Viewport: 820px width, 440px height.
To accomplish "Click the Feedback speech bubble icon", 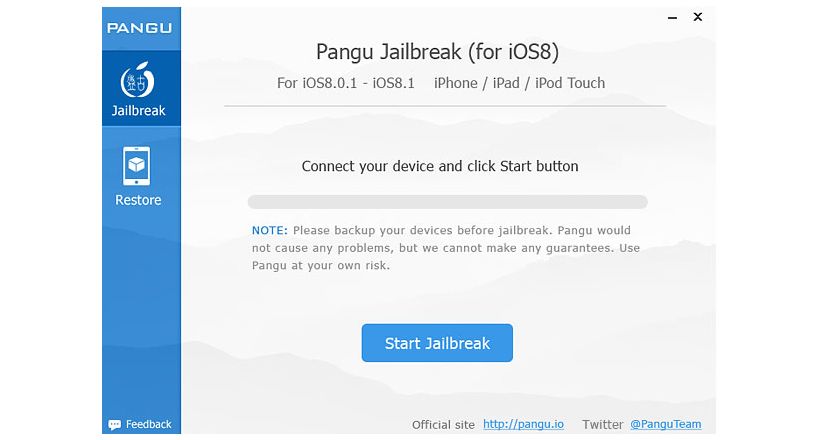I will coord(114,424).
